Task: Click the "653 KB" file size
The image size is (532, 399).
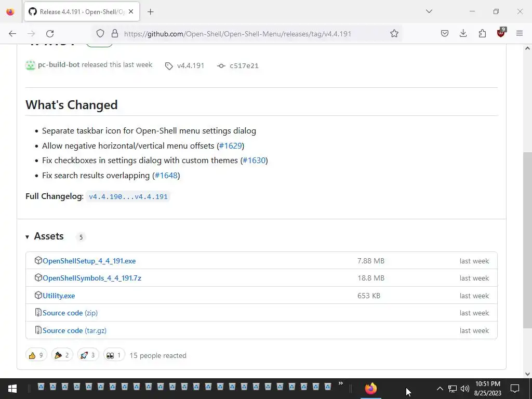Action: (369, 296)
